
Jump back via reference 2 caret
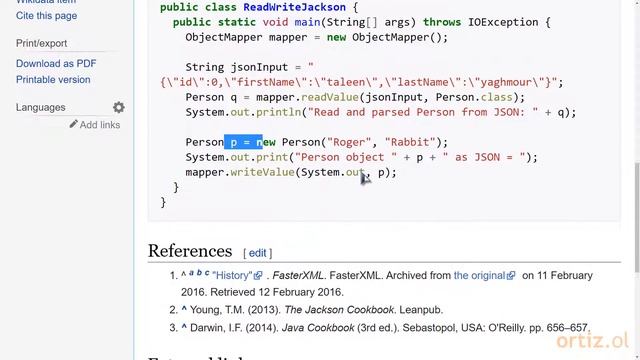tap(184, 309)
